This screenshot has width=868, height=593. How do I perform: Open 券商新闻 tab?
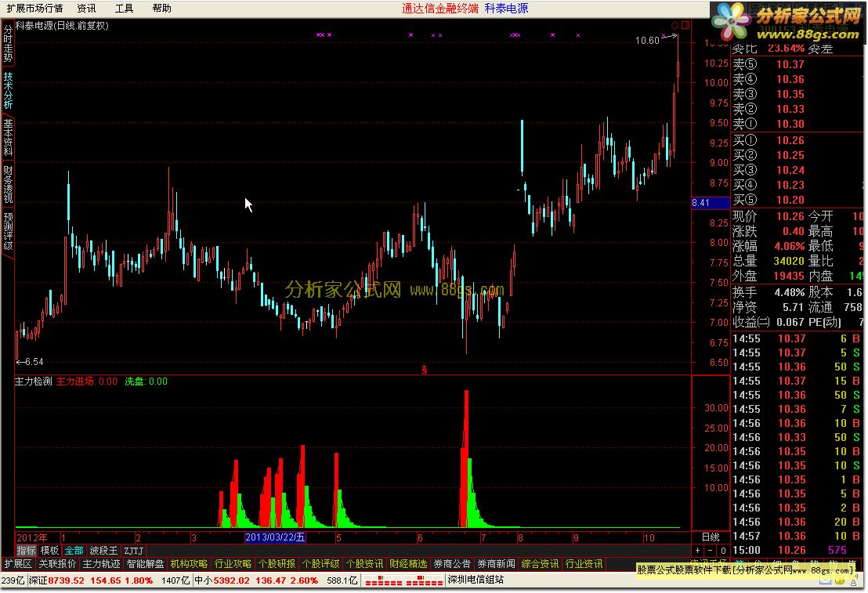496,564
